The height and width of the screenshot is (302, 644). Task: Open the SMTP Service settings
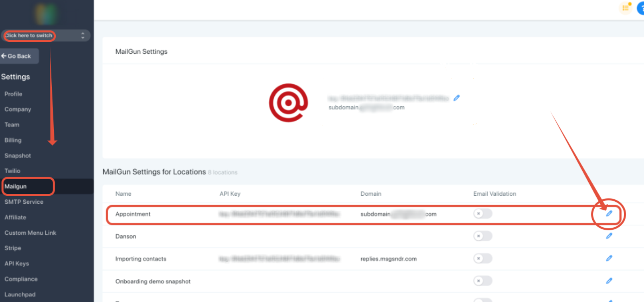click(x=24, y=202)
